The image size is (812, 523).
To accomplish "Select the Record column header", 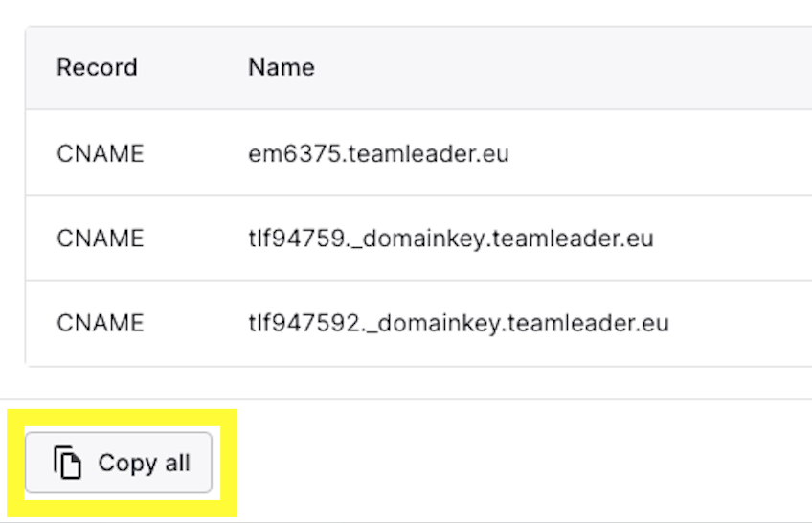I will click(x=97, y=67).
